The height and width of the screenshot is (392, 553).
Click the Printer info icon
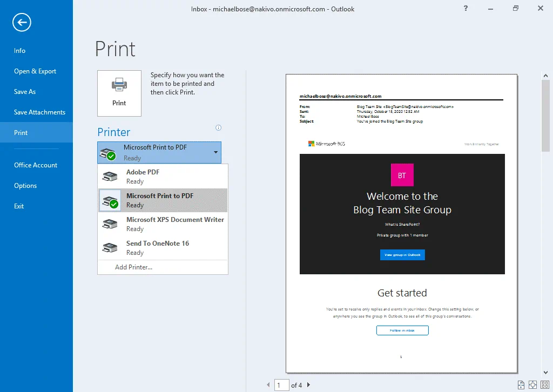tap(218, 128)
